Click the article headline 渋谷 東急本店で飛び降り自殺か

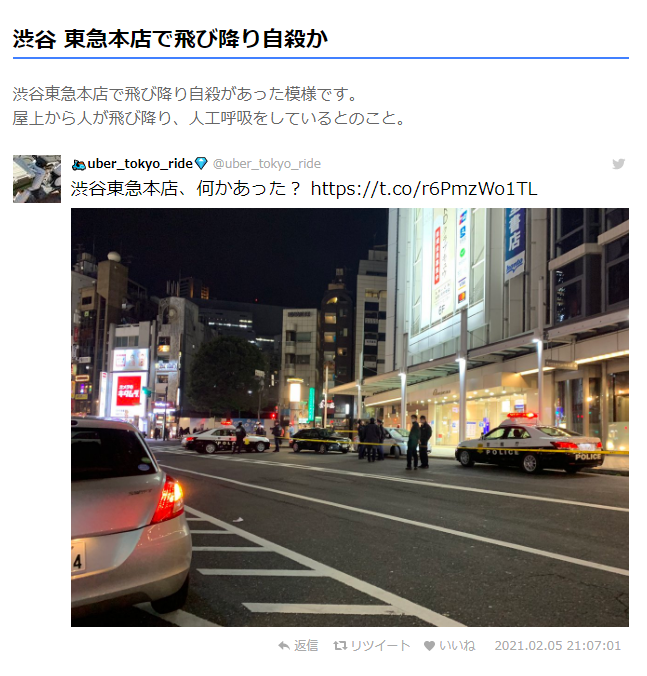tap(170, 39)
